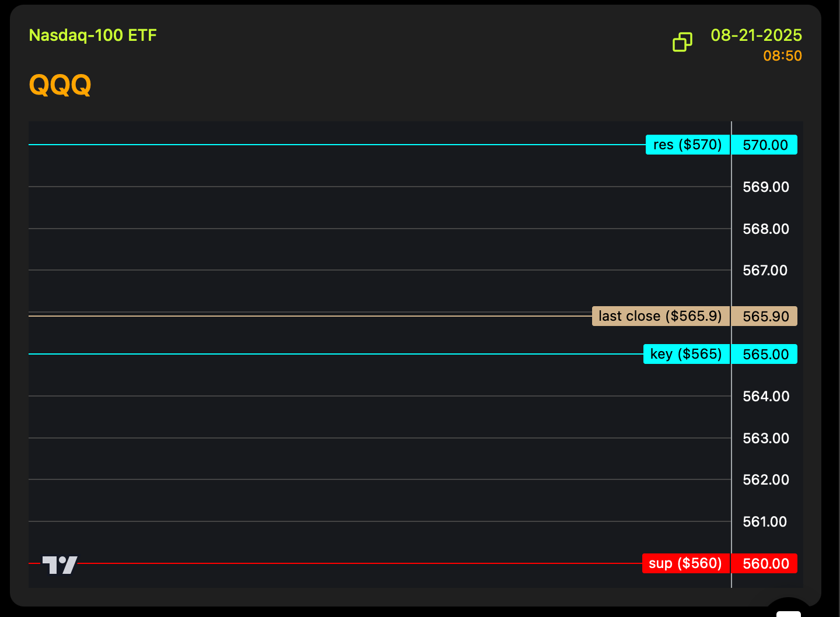This screenshot has width=840, height=617.
Task: Click the cyan 570.00 price tag
Action: point(765,145)
